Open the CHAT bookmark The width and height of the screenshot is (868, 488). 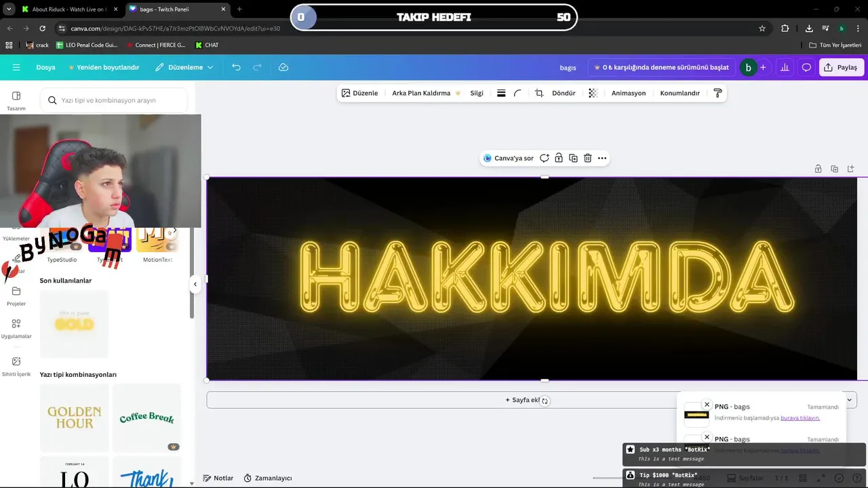tap(207, 45)
